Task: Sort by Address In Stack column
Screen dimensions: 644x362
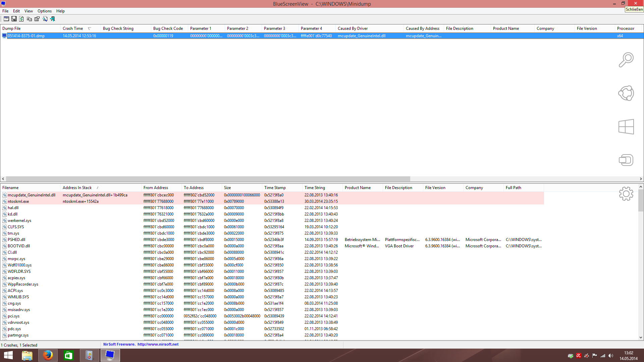Action: [77, 188]
